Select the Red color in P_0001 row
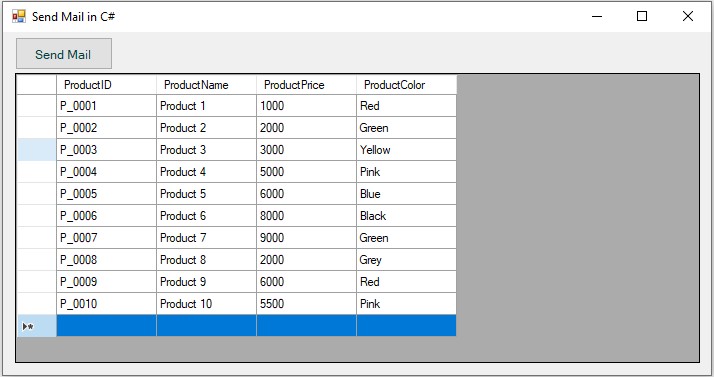The image size is (714, 377). 407,106
